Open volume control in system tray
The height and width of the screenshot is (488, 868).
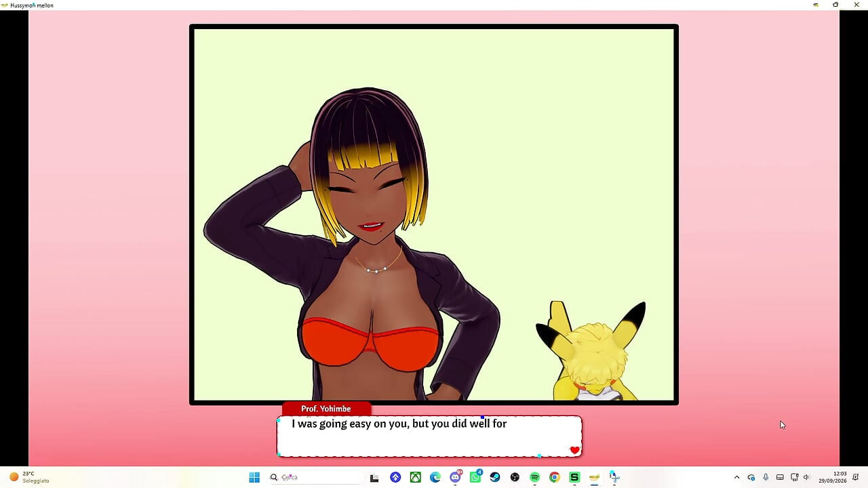click(x=806, y=477)
